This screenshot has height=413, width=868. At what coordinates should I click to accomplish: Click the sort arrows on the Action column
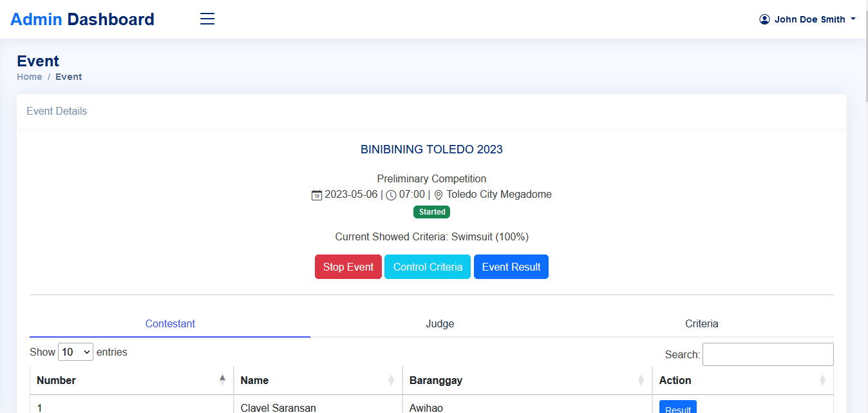[822, 380]
